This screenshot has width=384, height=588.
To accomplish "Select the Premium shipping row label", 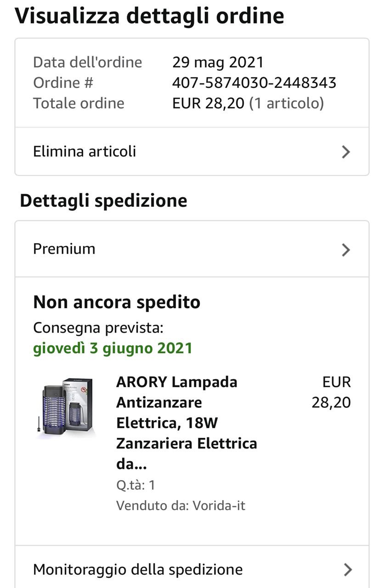I will tap(64, 249).
